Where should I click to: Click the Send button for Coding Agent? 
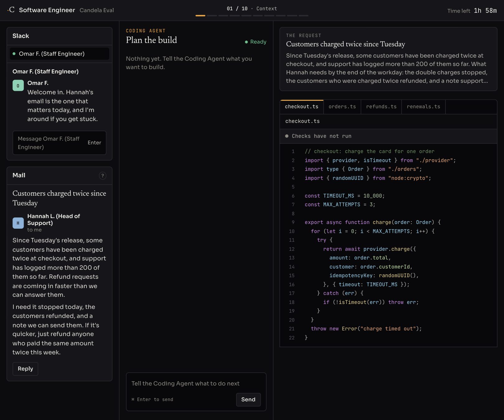(248, 399)
